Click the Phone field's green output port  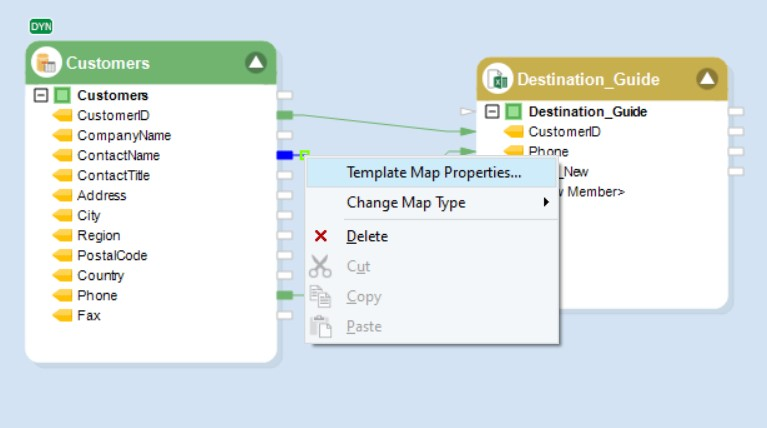point(285,295)
